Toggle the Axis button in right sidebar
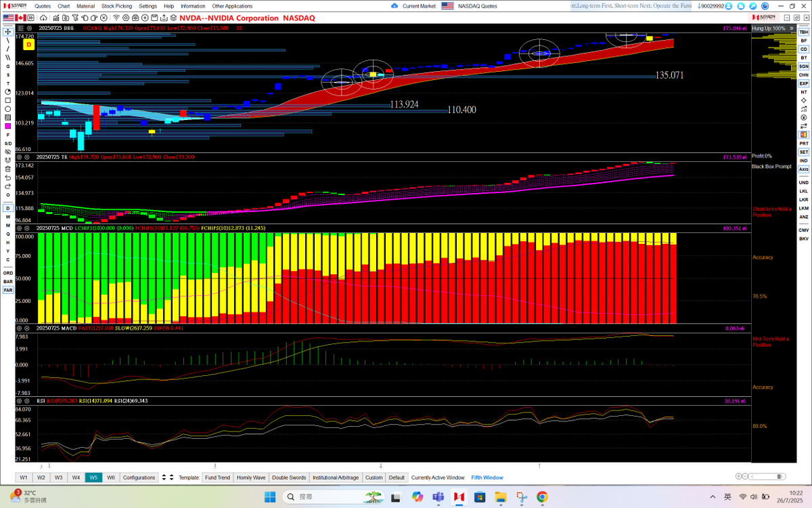Screen dimensions: 812x508 click(x=804, y=169)
